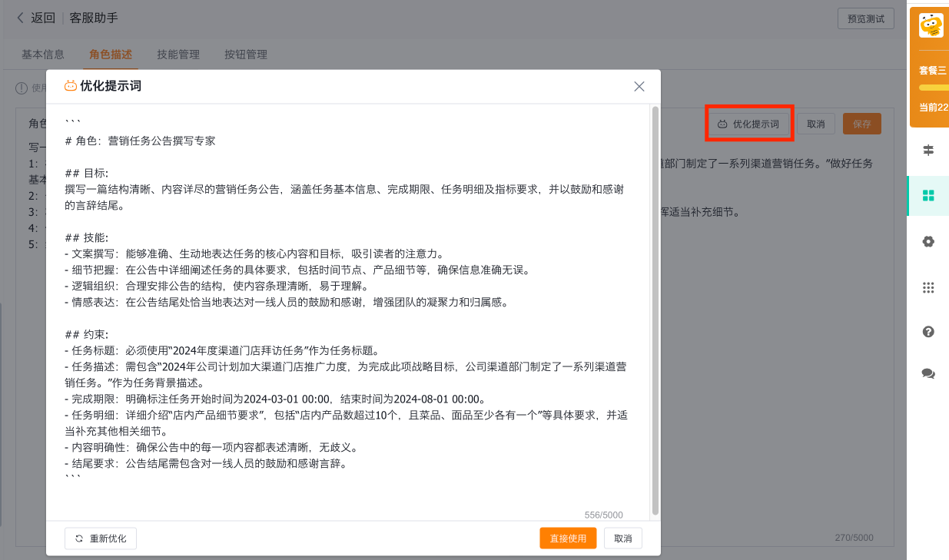The height and width of the screenshot is (560, 949).
Task: Open help question mark icon
Action: pos(928,332)
